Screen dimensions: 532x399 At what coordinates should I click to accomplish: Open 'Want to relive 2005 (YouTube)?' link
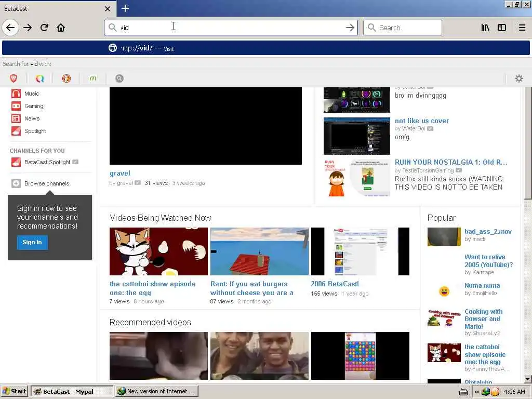tap(488, 261)
